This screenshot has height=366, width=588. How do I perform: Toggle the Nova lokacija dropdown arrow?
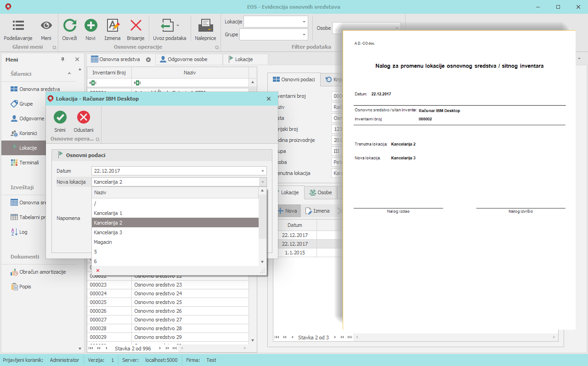[x=263, y=182]
